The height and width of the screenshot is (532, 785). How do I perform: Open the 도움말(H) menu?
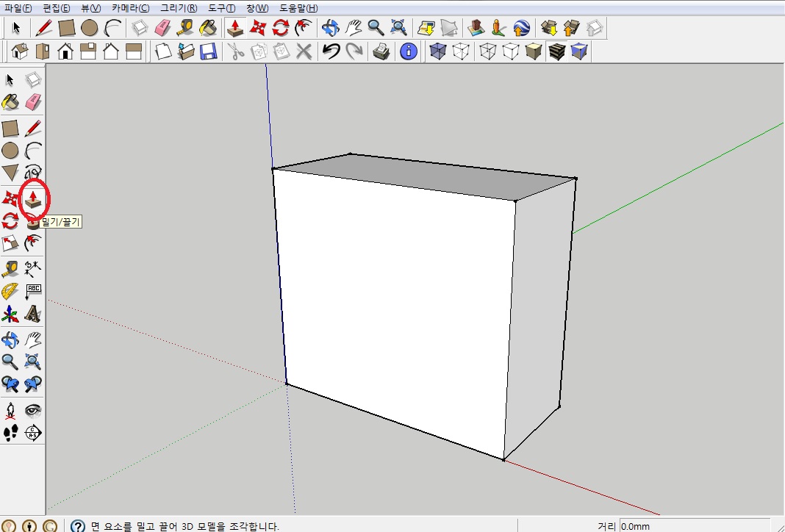pos(298,8)
